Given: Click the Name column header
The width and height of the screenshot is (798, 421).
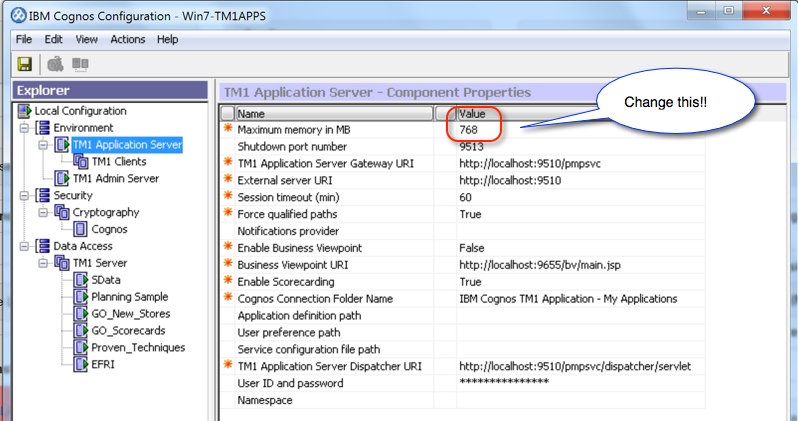Looking at the screenshot, I should click(334, 114).
